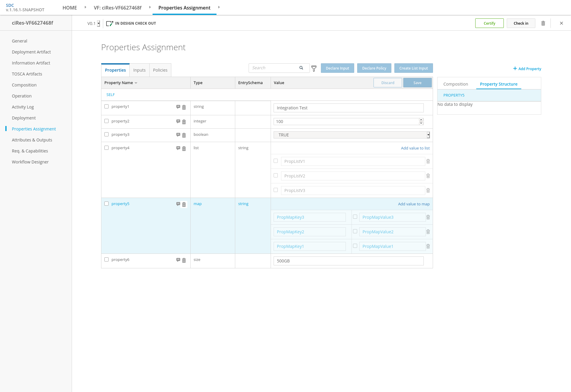Click the trash icon next to PropListV2

click(428, 176)
